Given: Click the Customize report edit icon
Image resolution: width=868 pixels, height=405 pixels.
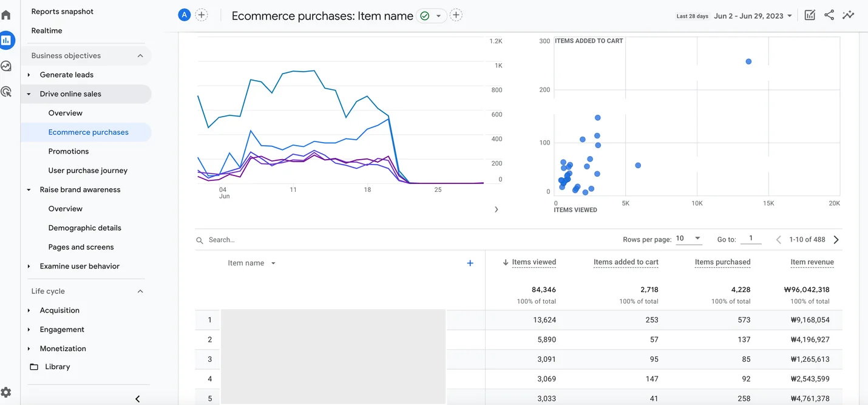Looking at the screenshot, I should [810, 15].
